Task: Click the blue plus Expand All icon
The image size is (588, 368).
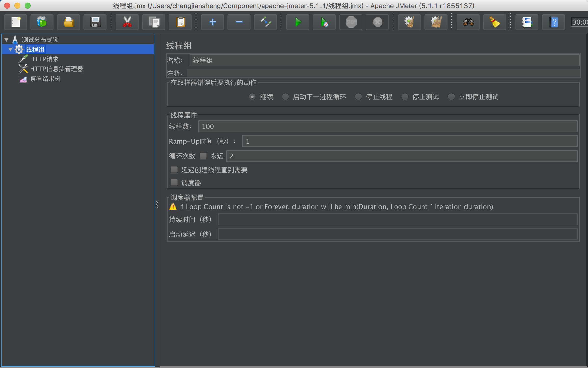Action: (x=213, y=22)
